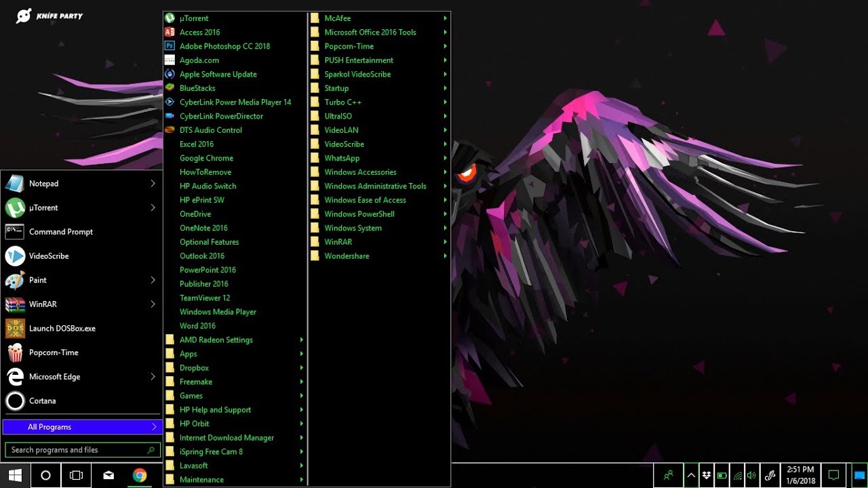Open Google Chrome on the taskbar
Screen dimensions: 868x488
[140, 475]
